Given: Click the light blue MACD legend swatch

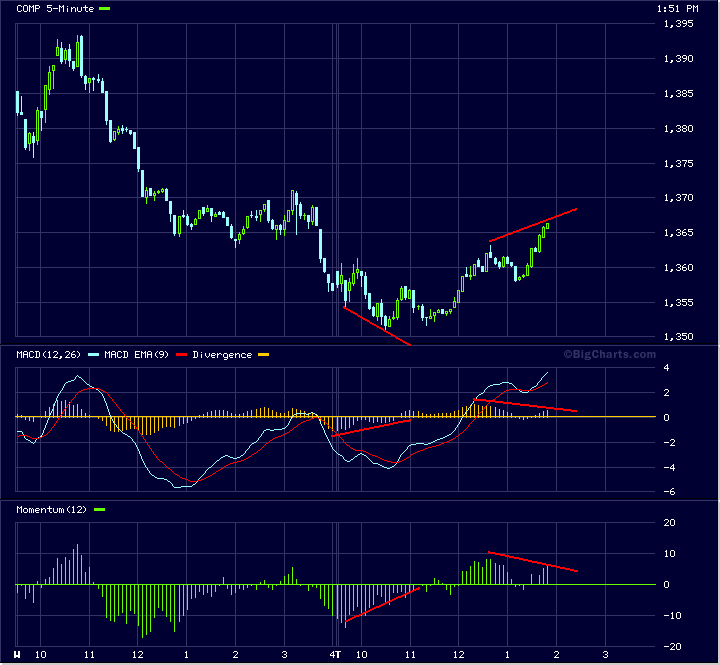Looking at the screenshot, I should [94, 355].
